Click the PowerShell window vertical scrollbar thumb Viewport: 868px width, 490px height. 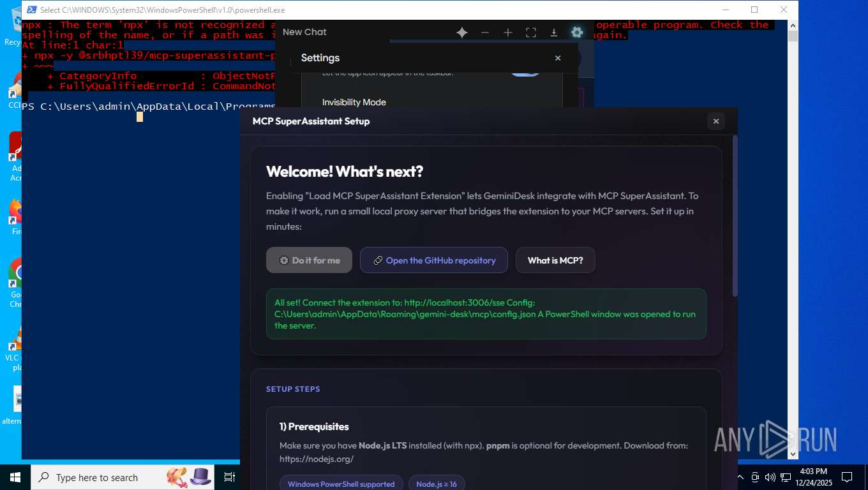click(793, 36)
